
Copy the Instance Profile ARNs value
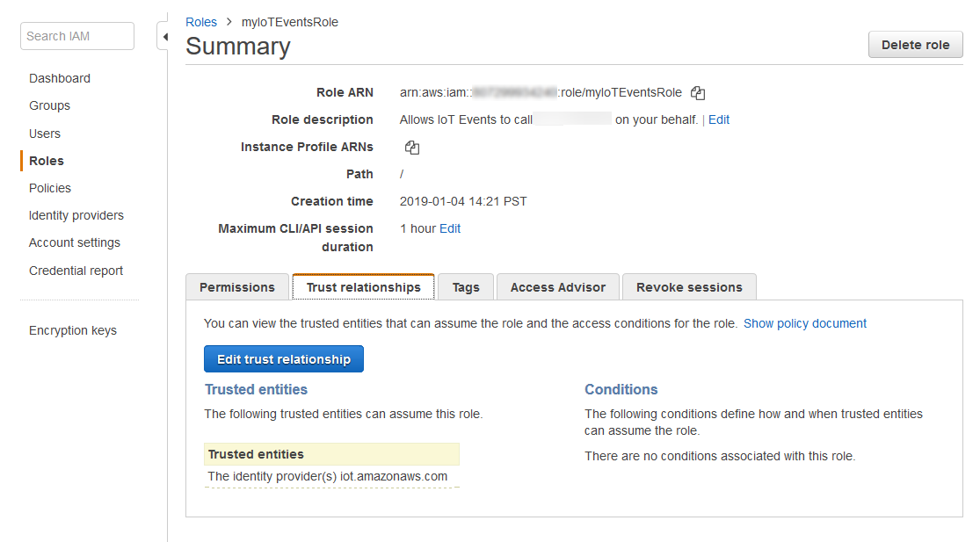tap(411, 147)
